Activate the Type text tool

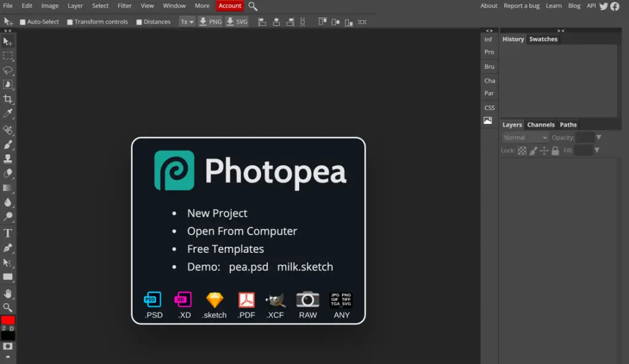point(7,233)
